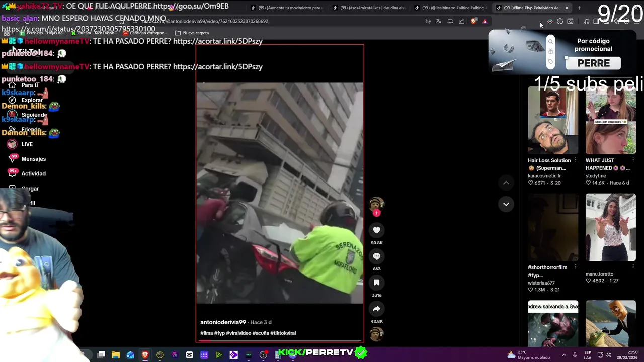Go to previous video with up chevron
The width and height of the screenshot is (644, 362).
coord(506,183)
